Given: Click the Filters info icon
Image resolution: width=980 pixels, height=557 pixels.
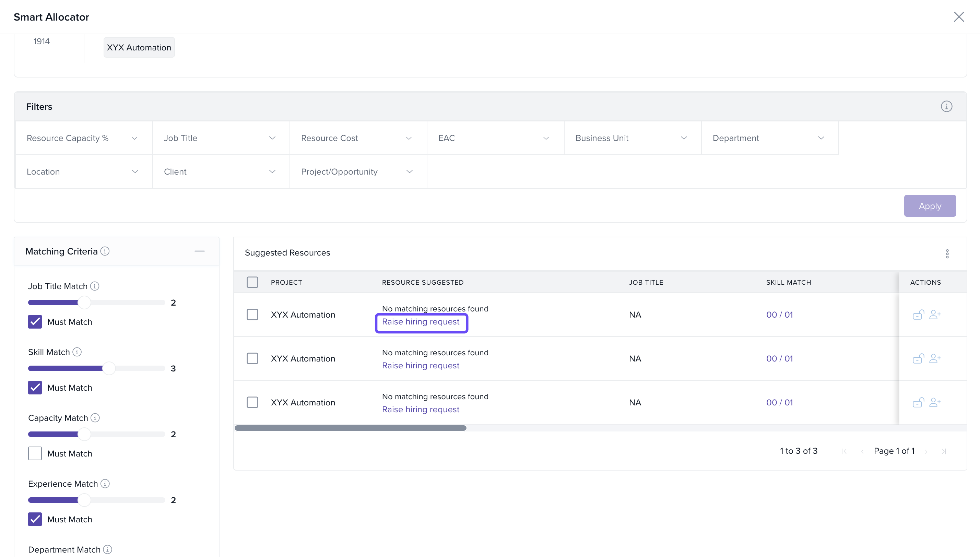Looking at the screenshot, I should point(946,106).
